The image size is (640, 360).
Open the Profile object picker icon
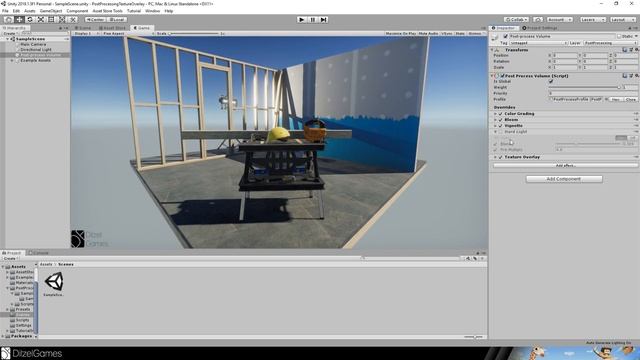tap(606, 99)
